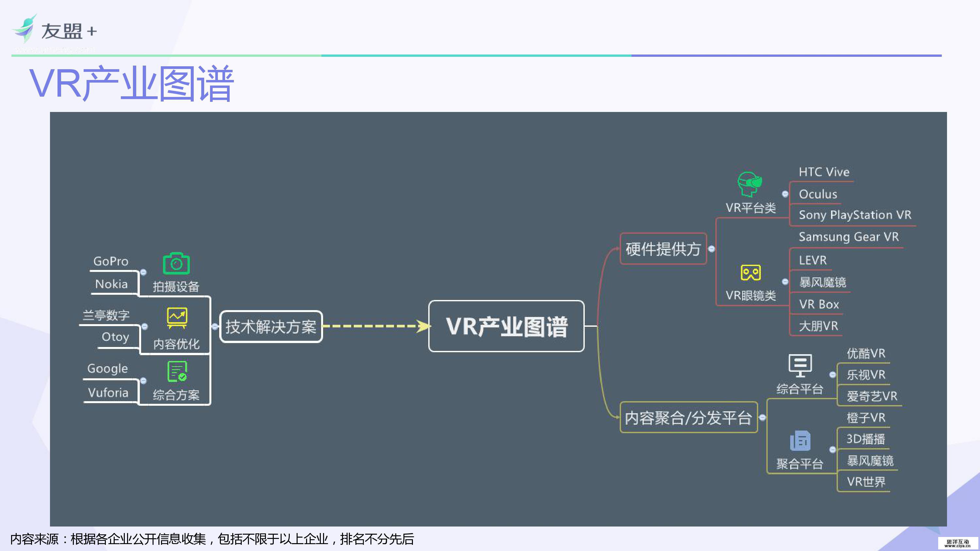Click the chart presentation icon above 内容优化
The height and width of the screenshot is (551, 980).
pos(177,318)
